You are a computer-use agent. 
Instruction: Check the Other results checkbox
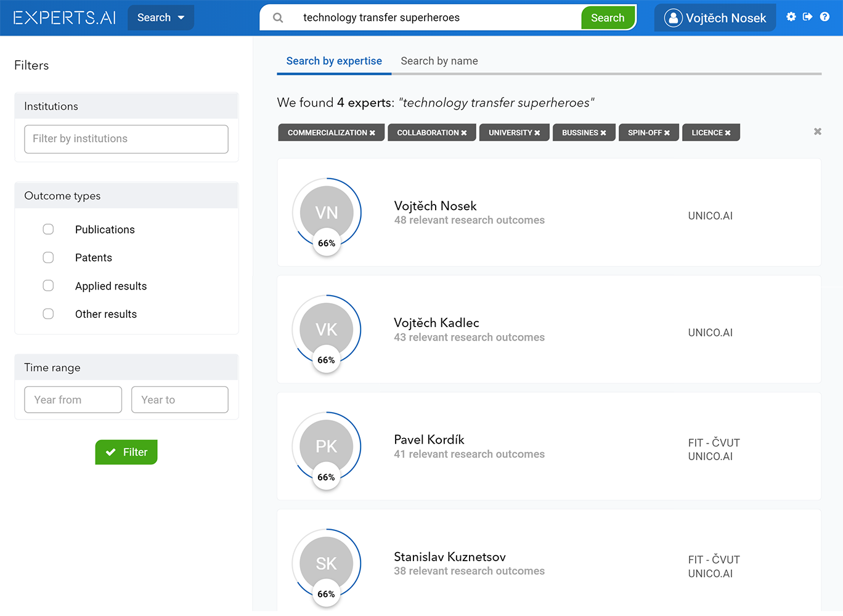[x=48, y=314]
